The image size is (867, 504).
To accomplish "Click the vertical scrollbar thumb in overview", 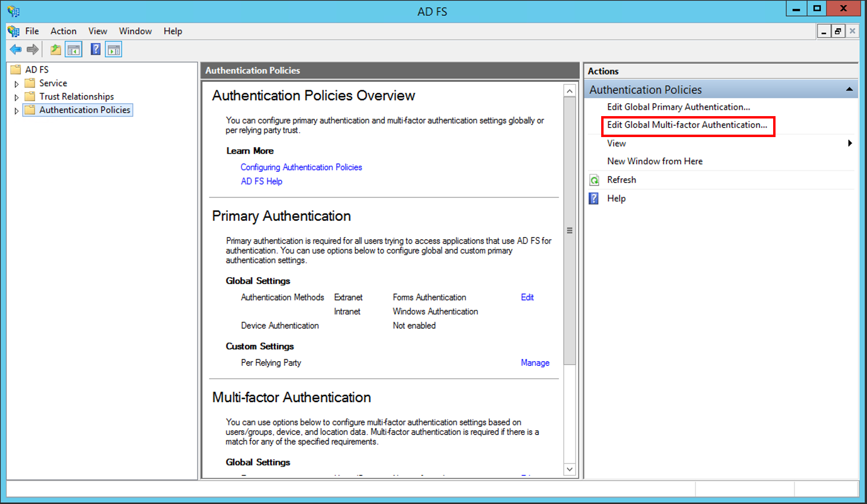I will [x=569, y=231].
